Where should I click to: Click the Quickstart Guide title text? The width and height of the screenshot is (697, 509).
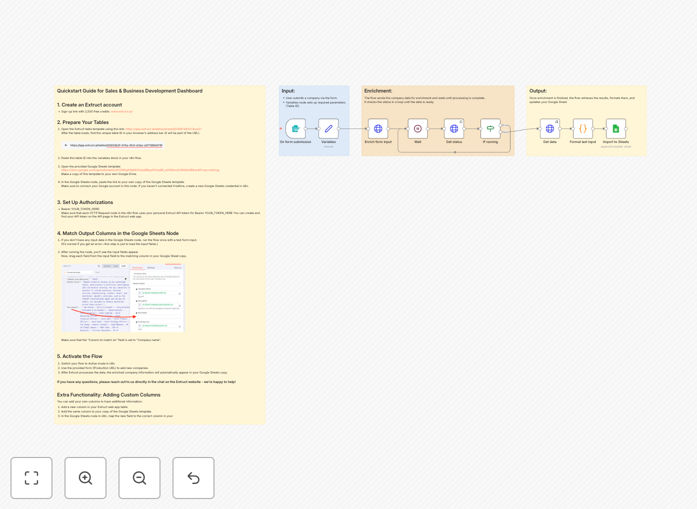coord(130,91)
